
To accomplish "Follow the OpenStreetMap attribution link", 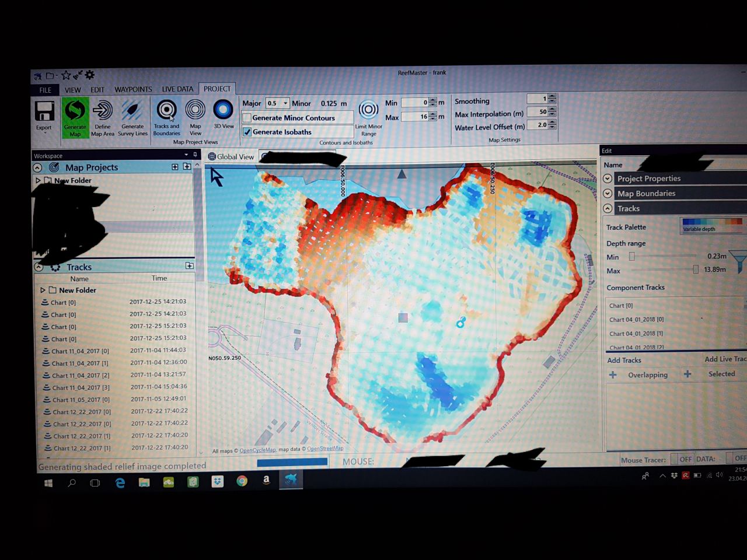I will 325,449.
